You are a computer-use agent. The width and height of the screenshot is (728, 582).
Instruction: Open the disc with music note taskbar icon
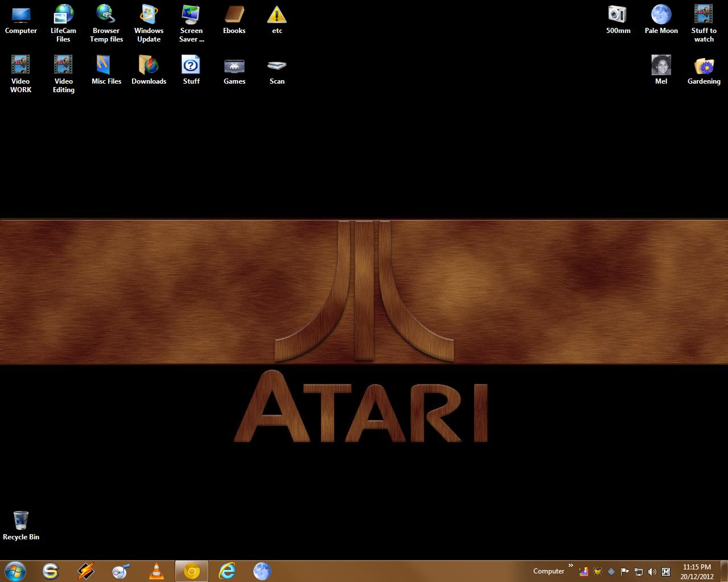pos(121,571)
